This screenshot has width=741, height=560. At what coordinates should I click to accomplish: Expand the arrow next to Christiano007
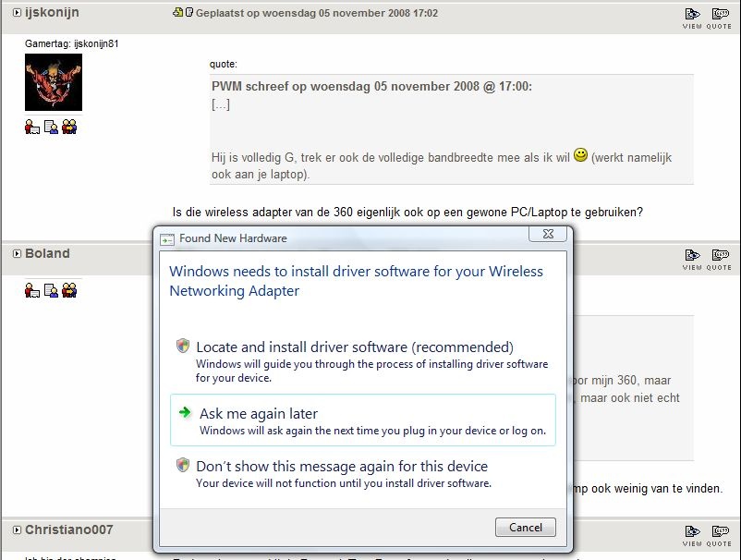click(17, 530)
